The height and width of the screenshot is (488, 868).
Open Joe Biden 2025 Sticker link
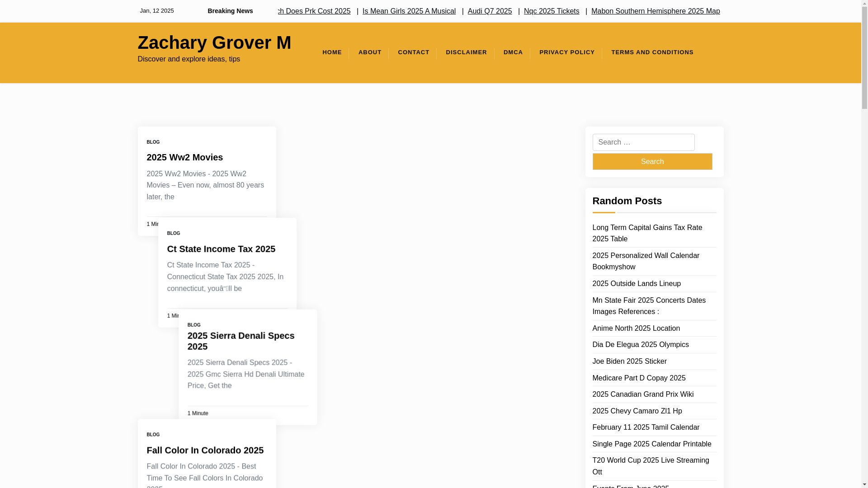coord(629,361)
